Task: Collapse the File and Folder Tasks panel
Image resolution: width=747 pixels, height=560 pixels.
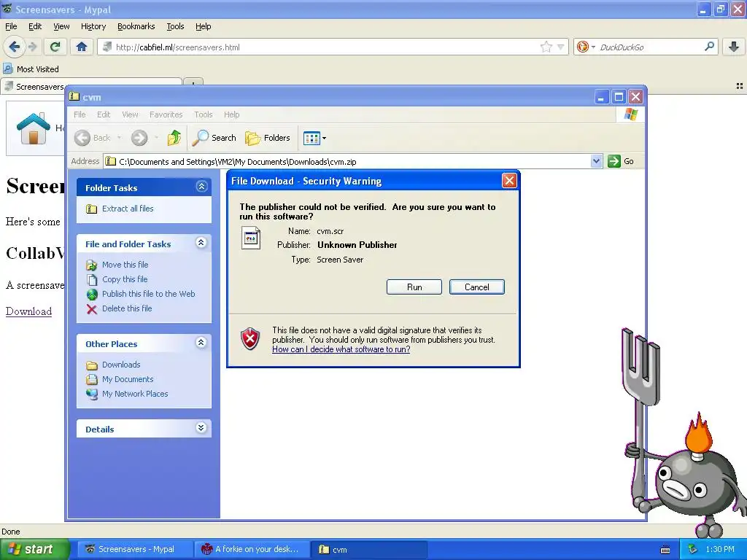Action: [201, 243]
